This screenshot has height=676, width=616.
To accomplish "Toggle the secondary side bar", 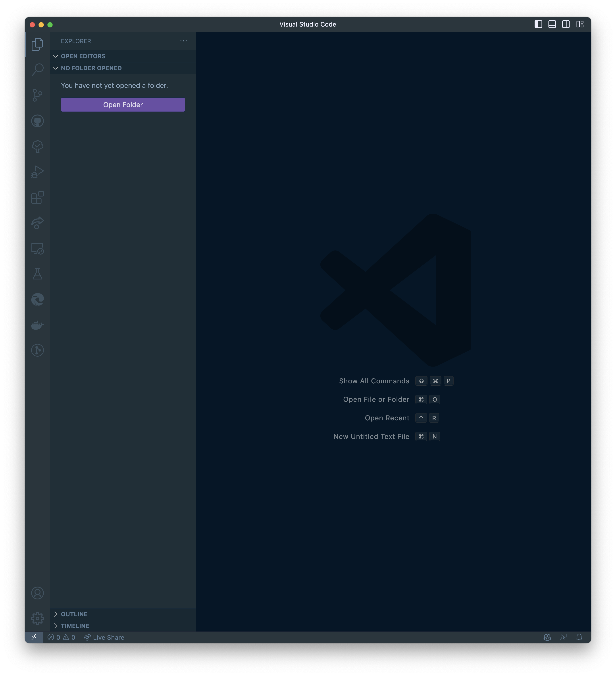I will [566, 24].
